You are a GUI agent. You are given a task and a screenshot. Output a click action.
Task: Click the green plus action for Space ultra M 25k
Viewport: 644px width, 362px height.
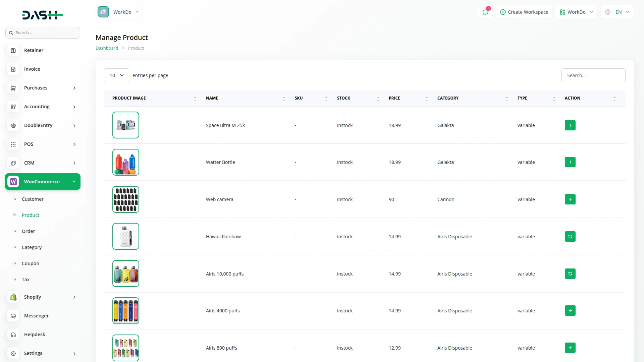point(570,125)
